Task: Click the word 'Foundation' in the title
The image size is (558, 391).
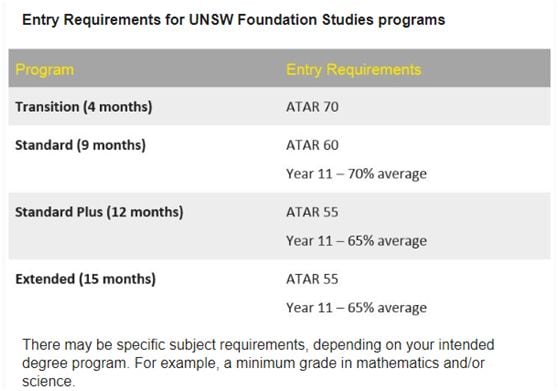Action: (x=277, y=20)
